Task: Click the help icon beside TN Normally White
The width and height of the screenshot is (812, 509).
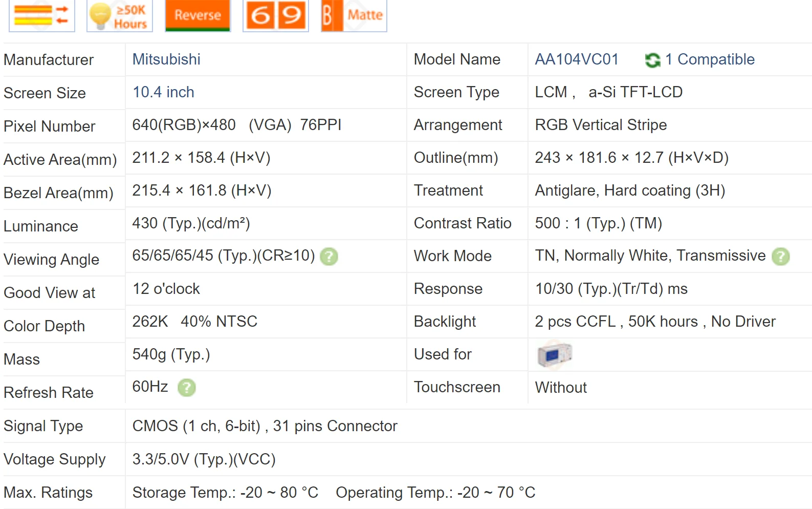Action: (781, 257)
